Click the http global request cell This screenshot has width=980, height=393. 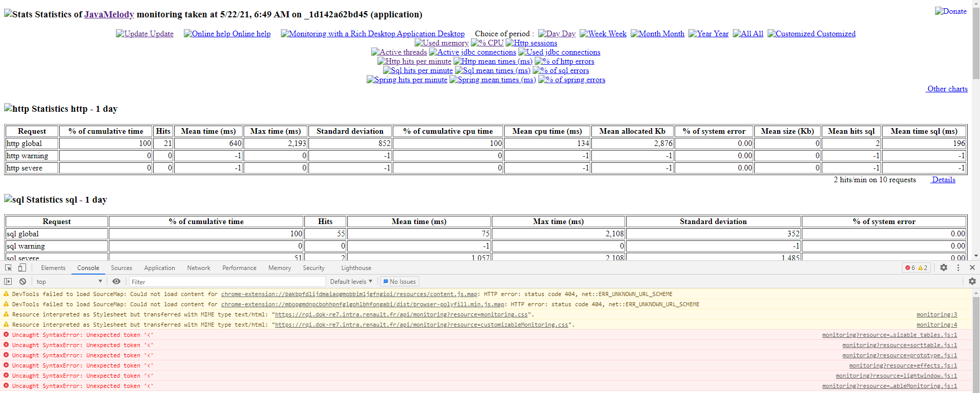[x=32, y=143]
